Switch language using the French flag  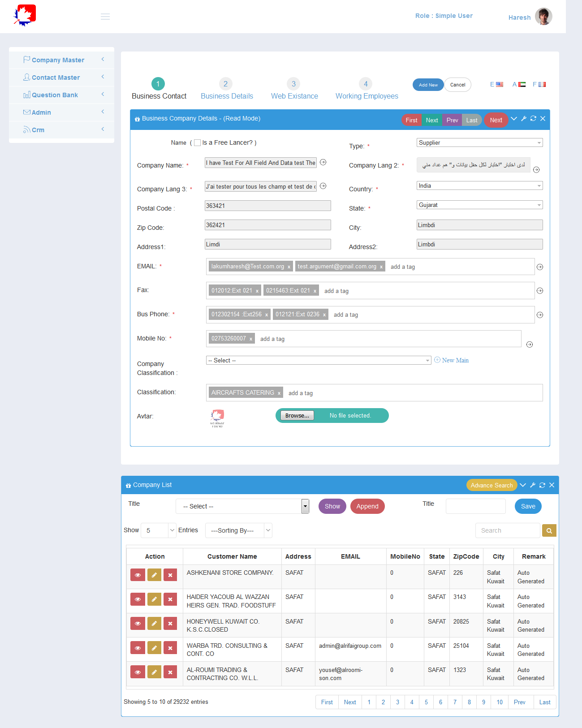[542, 85]
